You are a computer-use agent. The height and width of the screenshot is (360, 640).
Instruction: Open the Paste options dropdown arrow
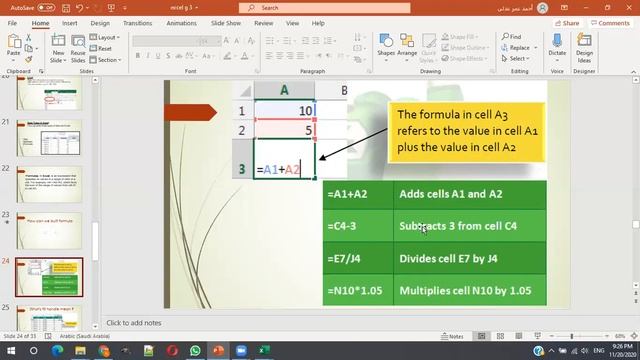[13, 61]
